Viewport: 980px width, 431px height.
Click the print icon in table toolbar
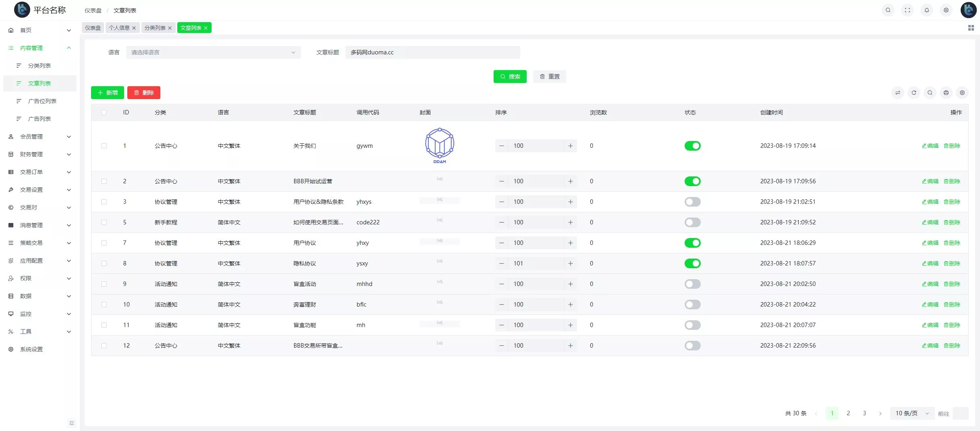click(946, 93)
